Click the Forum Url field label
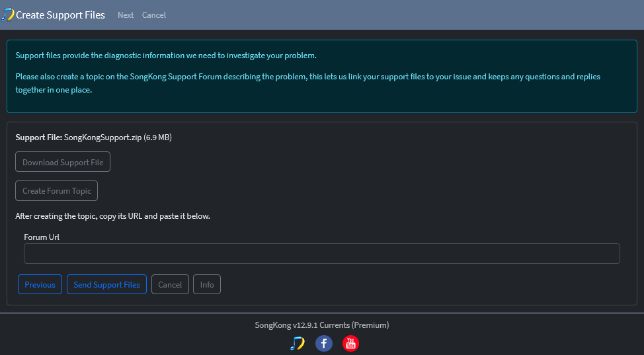Image resolution: width=644 pixels, height=355 pixels. (42, 237)
